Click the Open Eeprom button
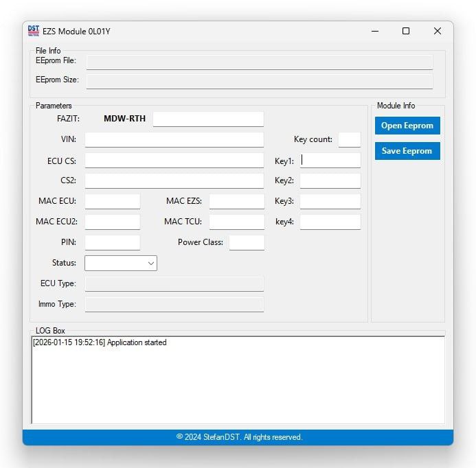The image size is (476, 468). (407, 126)
